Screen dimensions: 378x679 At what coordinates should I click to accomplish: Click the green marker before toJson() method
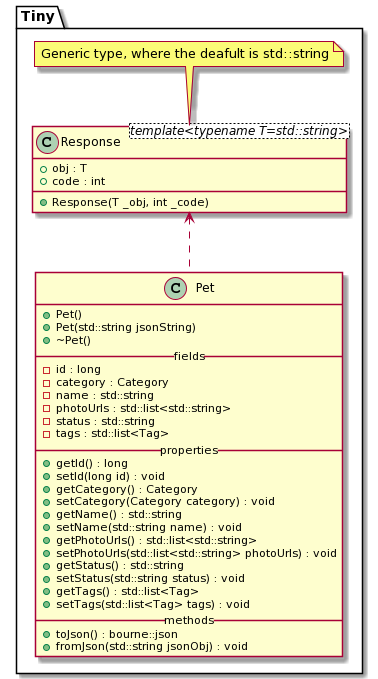coord(47,635)
